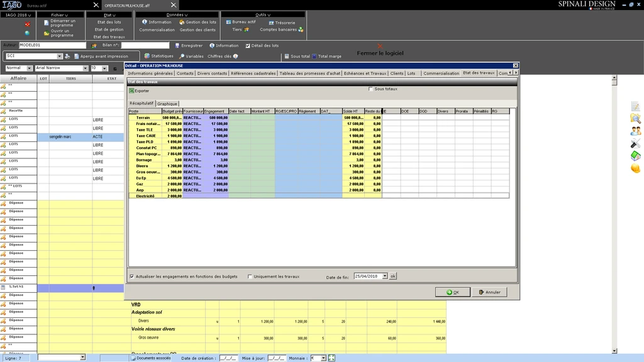
Task: Expand the Arial Narrow font dropdown
Action: 86,68
